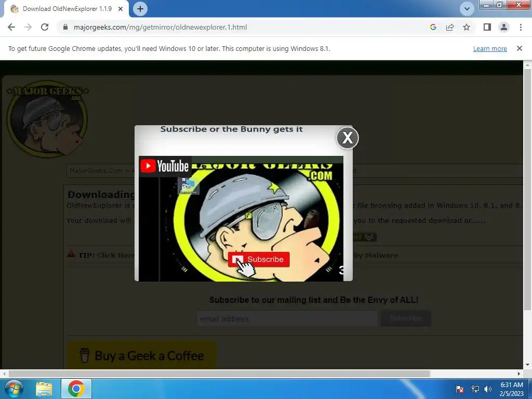Click the TIP: Click Here link
Screen dimensions: 532x399
(x=107, y=255)
